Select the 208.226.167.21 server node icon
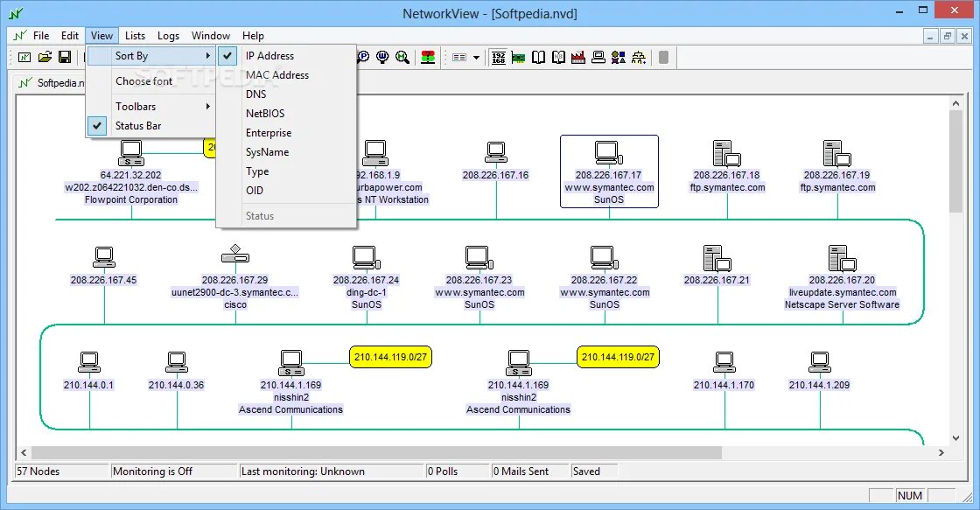 (x=717, y=258)
